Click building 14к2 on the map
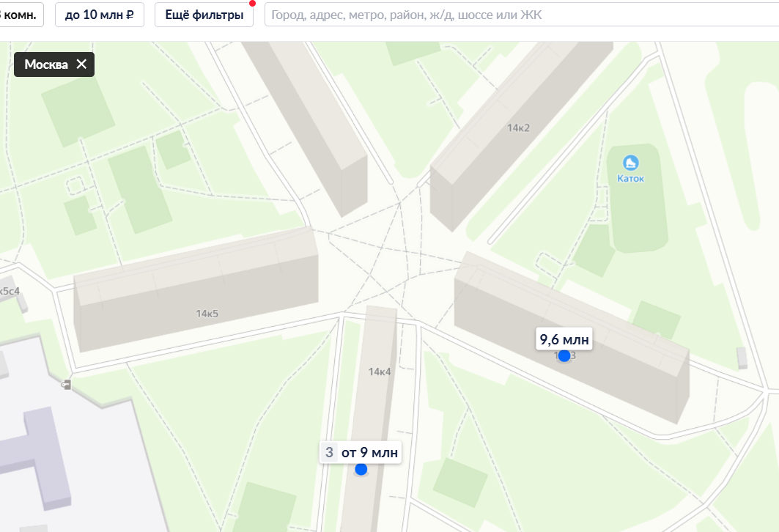Image resolution: width=779 pixels, height=532 pixels. click(x=518, y=128)
